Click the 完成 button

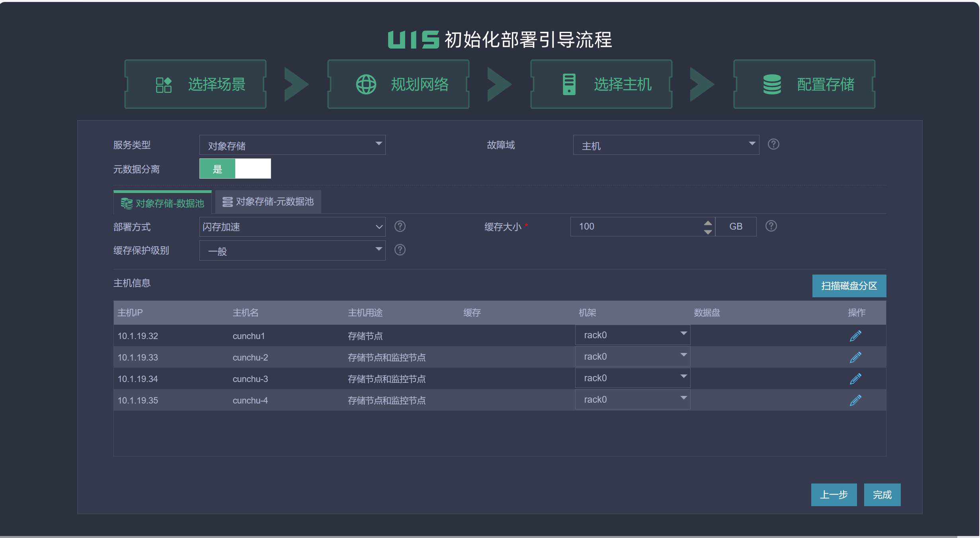click(882, 495)
